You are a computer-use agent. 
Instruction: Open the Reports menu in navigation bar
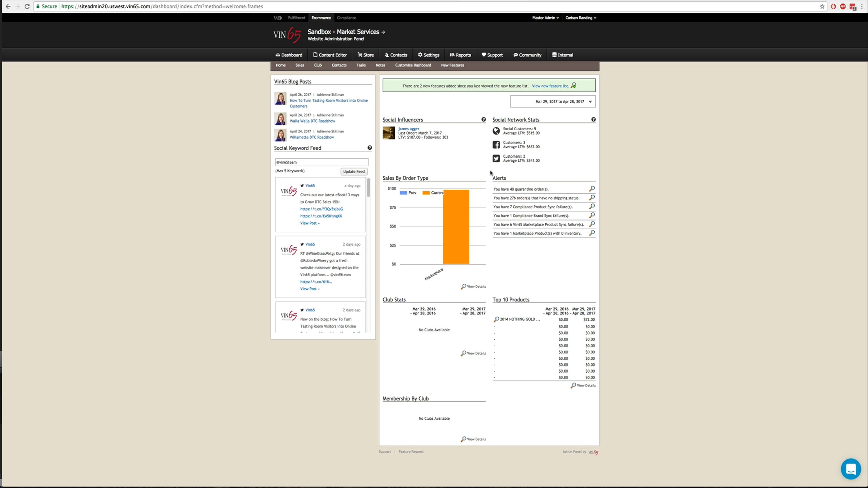460,55
